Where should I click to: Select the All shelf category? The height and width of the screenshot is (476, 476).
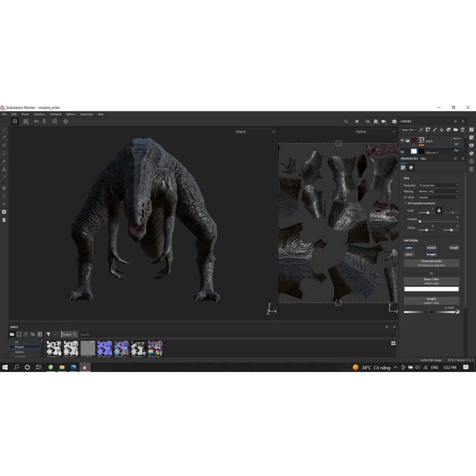pos(17,342)
